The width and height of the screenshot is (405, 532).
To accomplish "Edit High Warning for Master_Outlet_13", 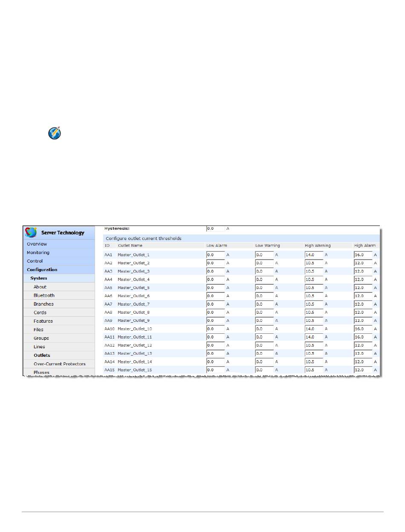I will [x=314, y=353].
